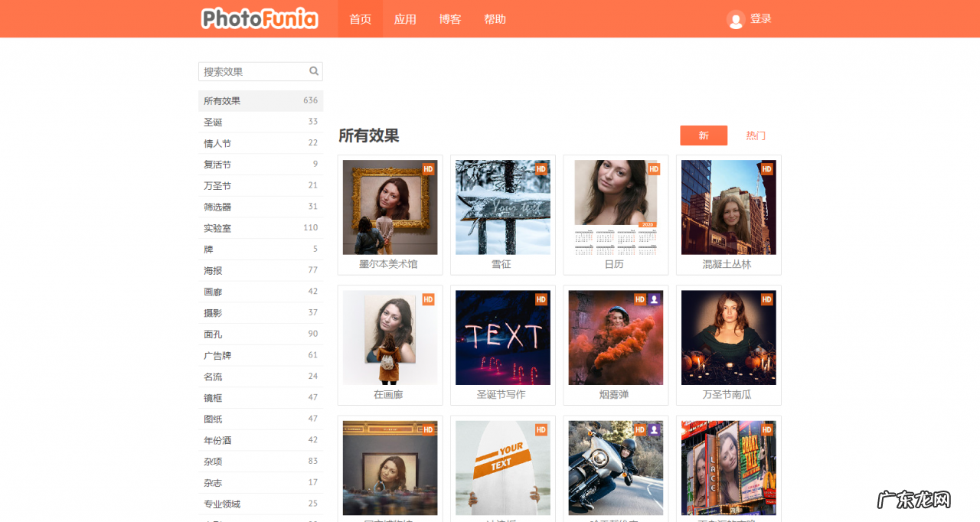980x522 pixels.
Task: Click the HD badge on 雪征 thumbnail
Action: pos(541,169)
